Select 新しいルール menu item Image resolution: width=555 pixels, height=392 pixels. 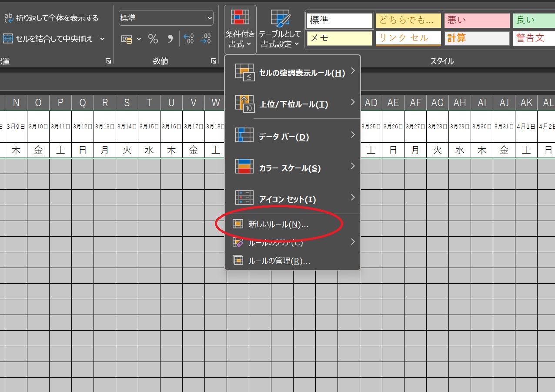(x=278, y=224)
